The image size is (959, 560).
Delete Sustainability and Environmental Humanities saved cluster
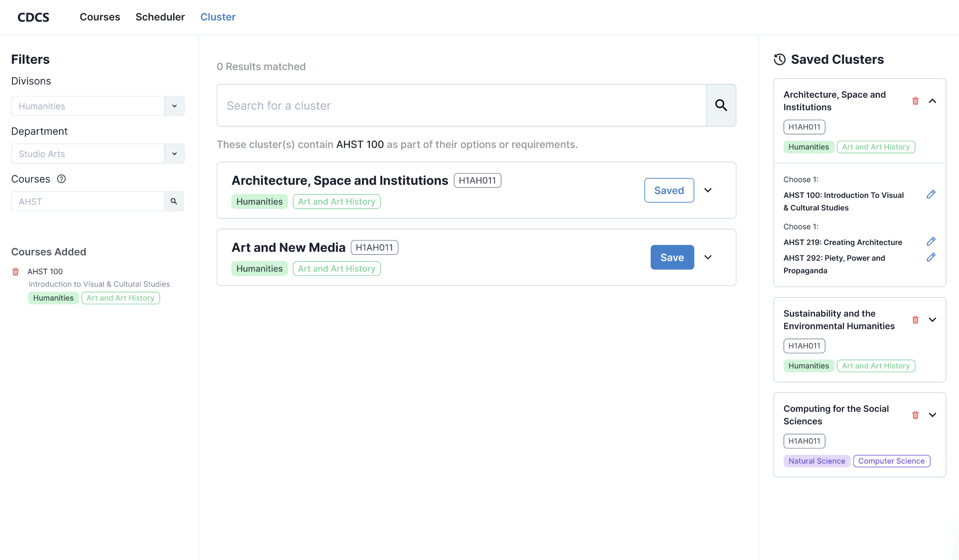915,320
